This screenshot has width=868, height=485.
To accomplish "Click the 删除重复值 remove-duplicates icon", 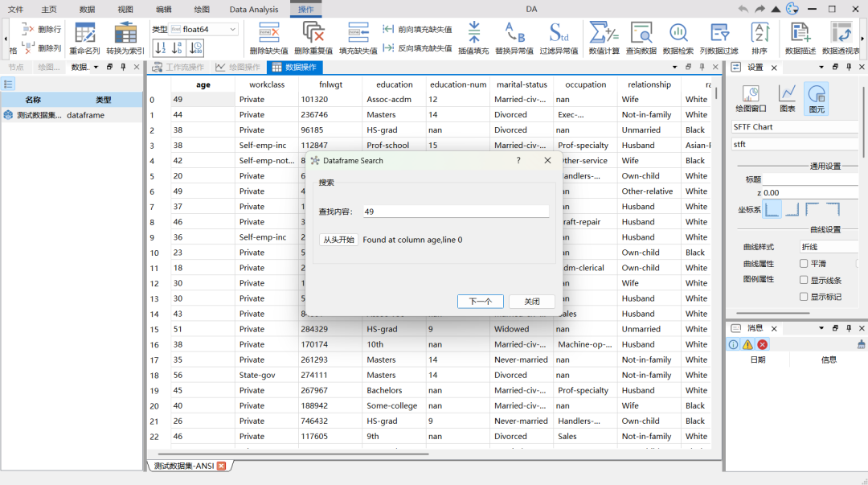I will (313, 33).
